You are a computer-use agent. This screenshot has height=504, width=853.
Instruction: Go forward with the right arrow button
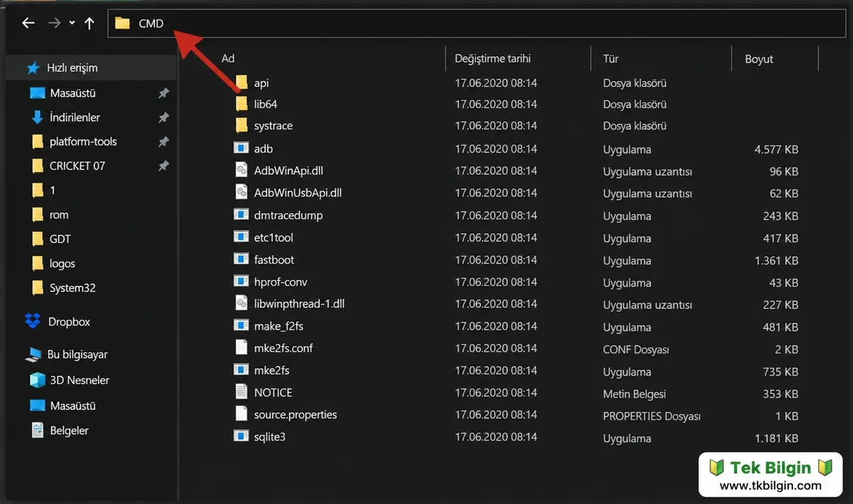[54, 23]
